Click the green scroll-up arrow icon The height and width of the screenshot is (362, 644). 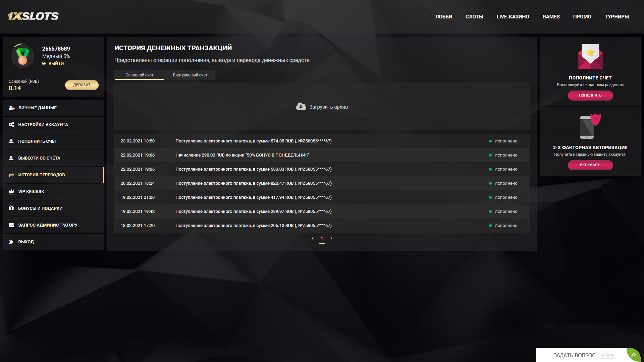tap(634, 355)
